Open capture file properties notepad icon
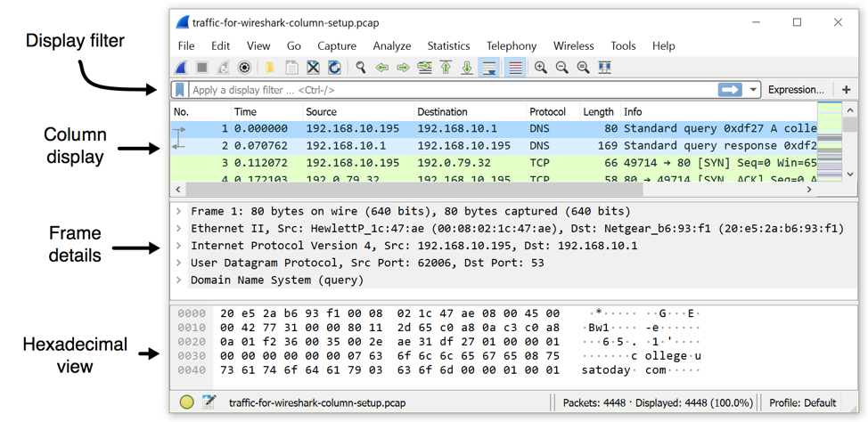This screenshot has width=868, height=422. click(209, 402)
